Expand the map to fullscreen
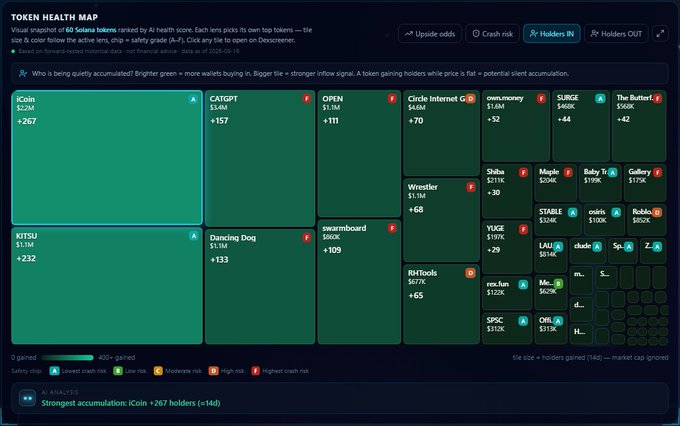The height and width of the screenshot is (426, 680). (660, 34)
